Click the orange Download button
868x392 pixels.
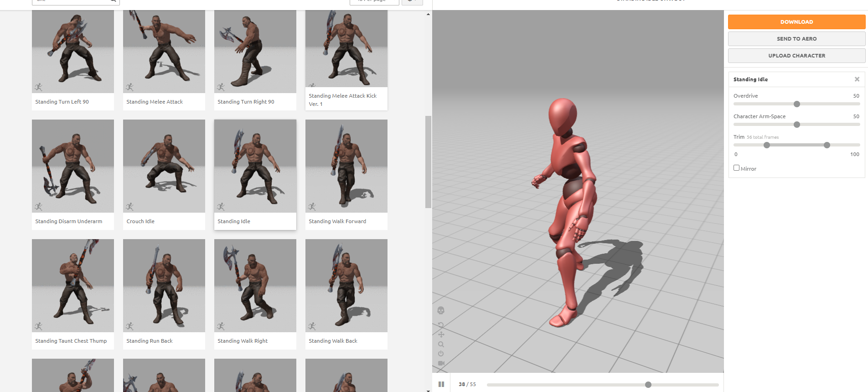(x=796, y=22)
